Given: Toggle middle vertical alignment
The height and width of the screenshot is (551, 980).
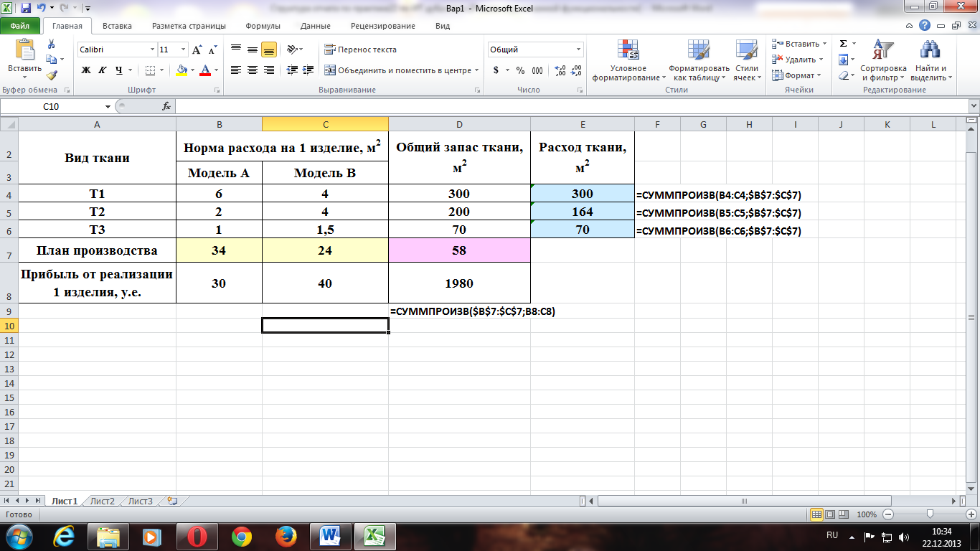Looking at the screenshot, I should pyautogui.click(x=253, y=50).
